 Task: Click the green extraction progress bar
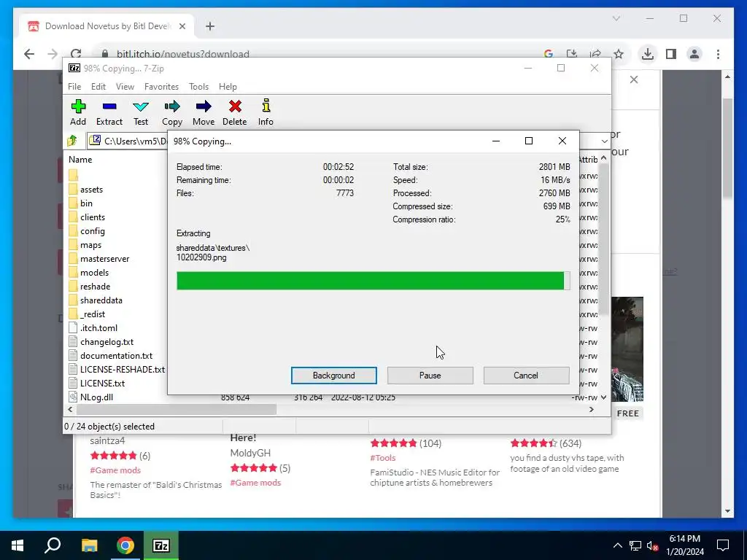click(373, 281)
